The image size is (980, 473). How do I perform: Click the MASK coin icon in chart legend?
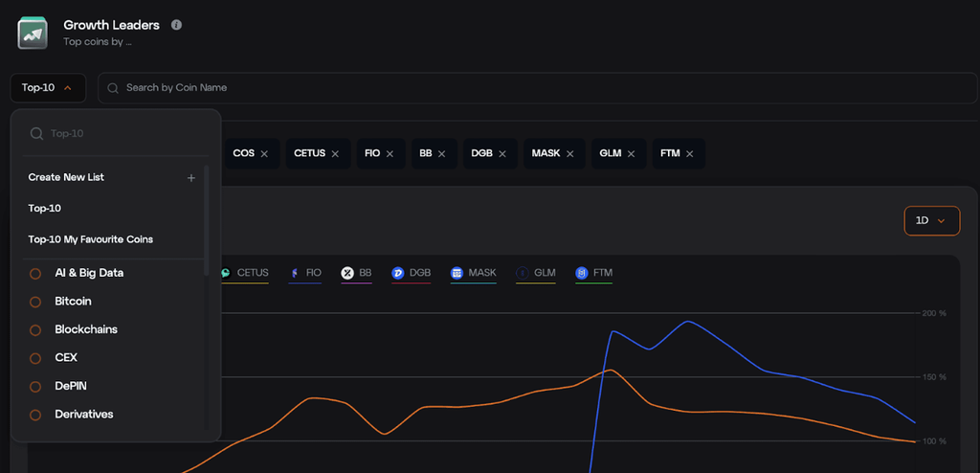point(457,273)
